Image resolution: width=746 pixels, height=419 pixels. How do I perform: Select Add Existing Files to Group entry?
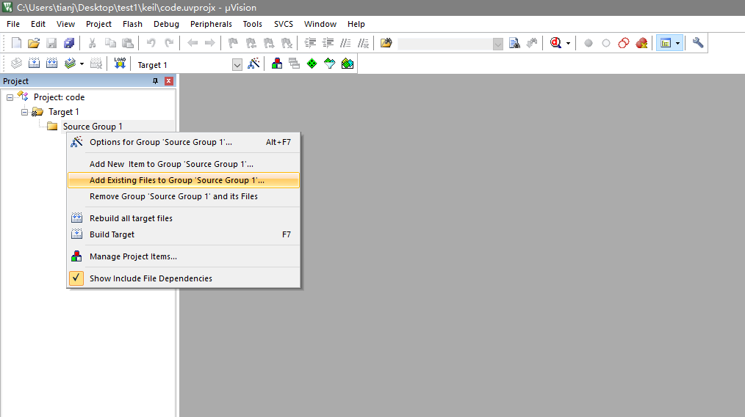177,180
